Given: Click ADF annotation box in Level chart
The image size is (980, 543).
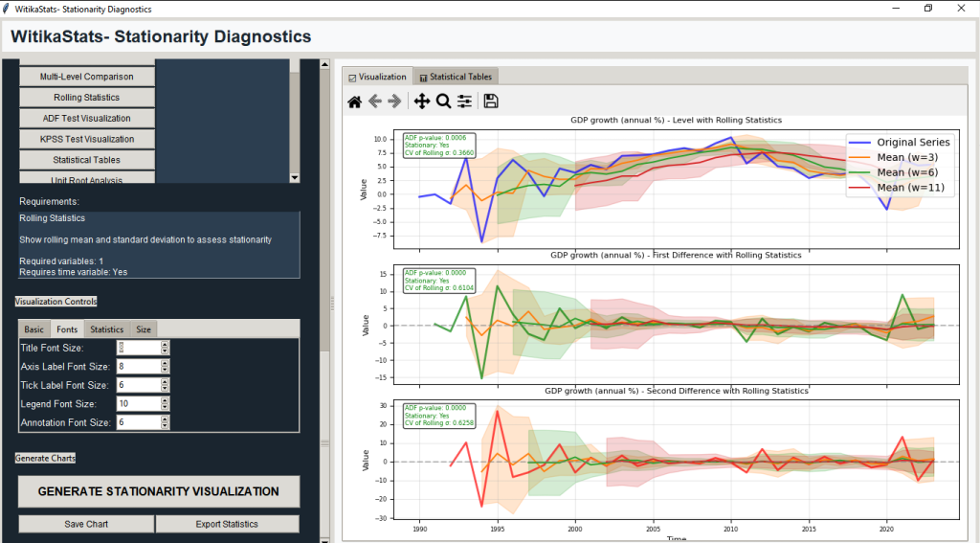Looking at the screenshot, I should [438, 146].
